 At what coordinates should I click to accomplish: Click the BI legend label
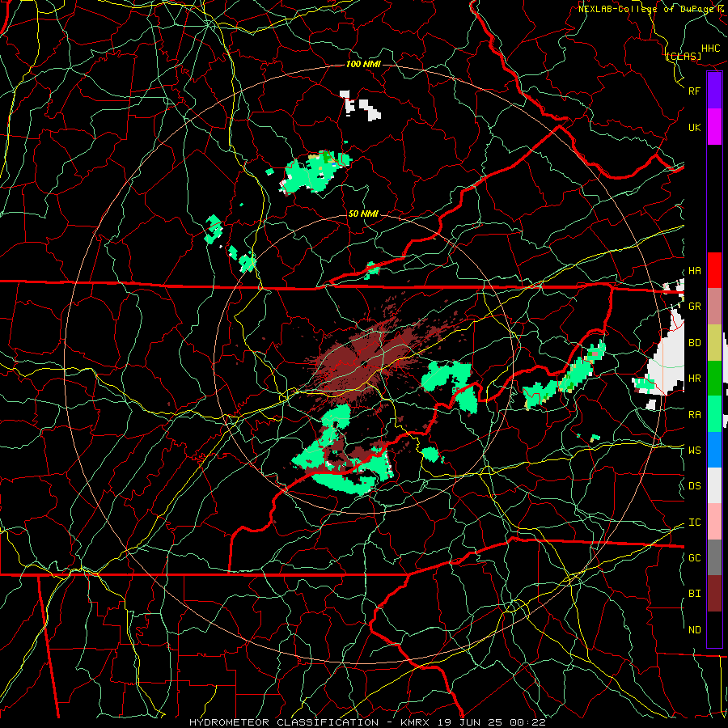tap(695, 594)
